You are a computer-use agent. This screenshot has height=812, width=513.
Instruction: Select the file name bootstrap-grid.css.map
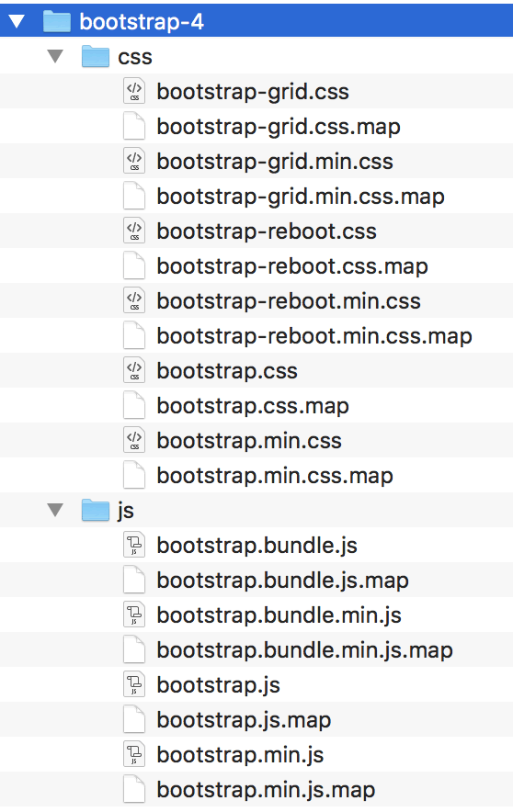click(x=279, y=127)
